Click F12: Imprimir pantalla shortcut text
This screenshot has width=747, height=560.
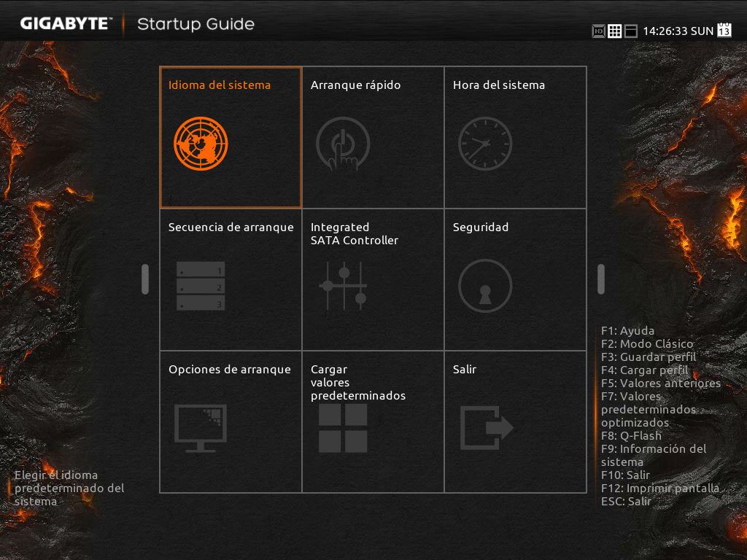(659, 489)
